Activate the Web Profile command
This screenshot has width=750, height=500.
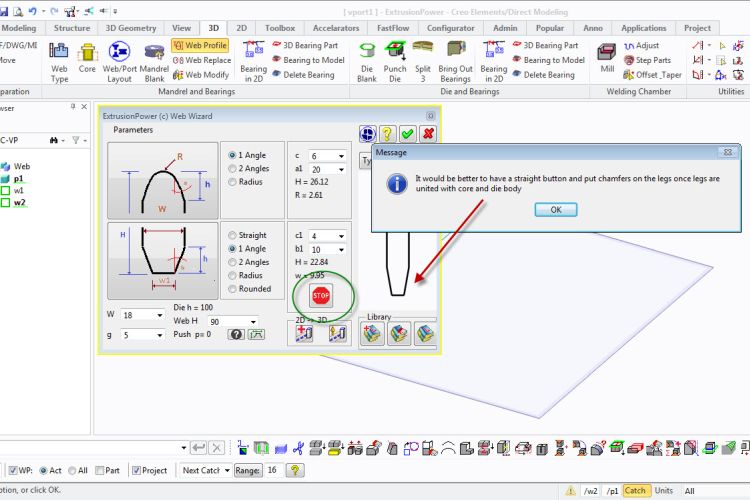[200, 45]
